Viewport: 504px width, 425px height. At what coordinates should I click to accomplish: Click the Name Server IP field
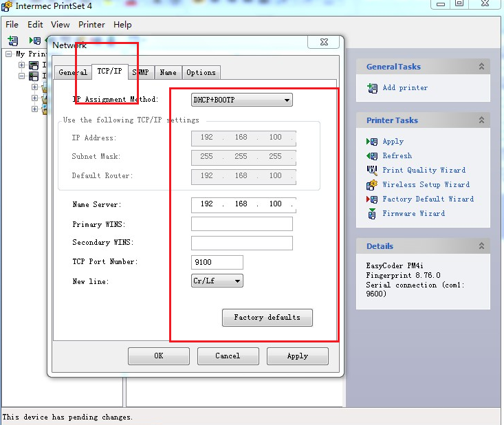coord(243,205)
